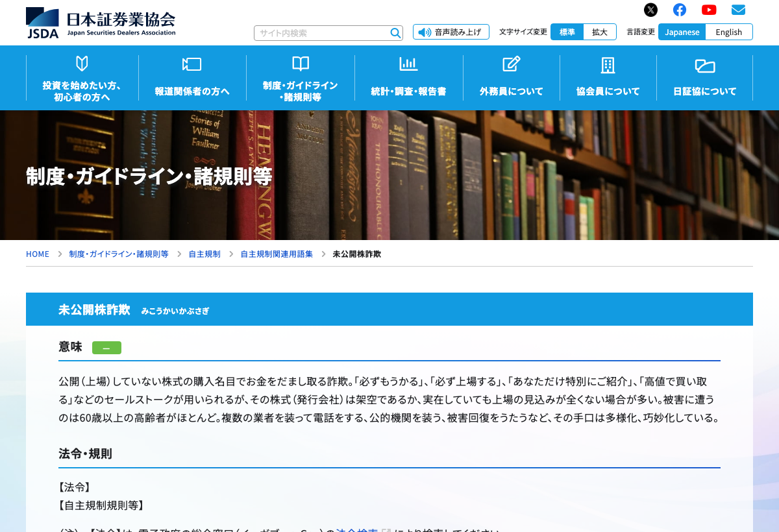Go to HOME breadcrumb link
Viewport: 779px width, 532px height.
coord(38,254)
